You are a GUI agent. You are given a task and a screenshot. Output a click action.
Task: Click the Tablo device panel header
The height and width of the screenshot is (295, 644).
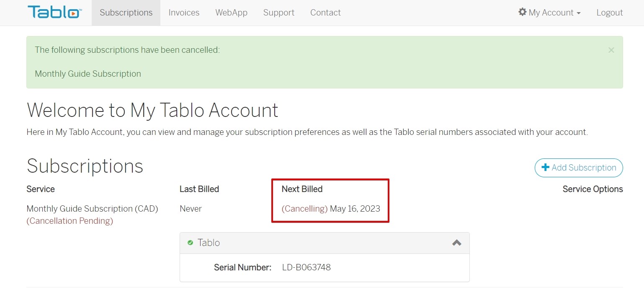[x=325, y=243]
